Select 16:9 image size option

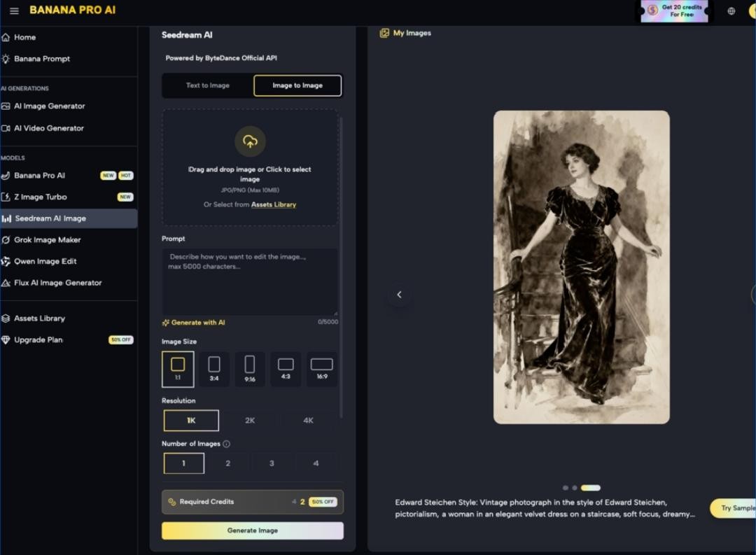coord(321,369)
